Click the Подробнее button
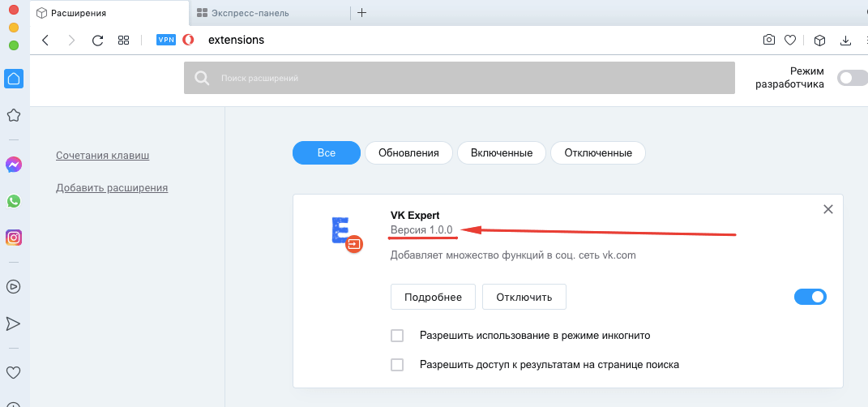This screenshot has height=407, width=868. tap(433, 297)
